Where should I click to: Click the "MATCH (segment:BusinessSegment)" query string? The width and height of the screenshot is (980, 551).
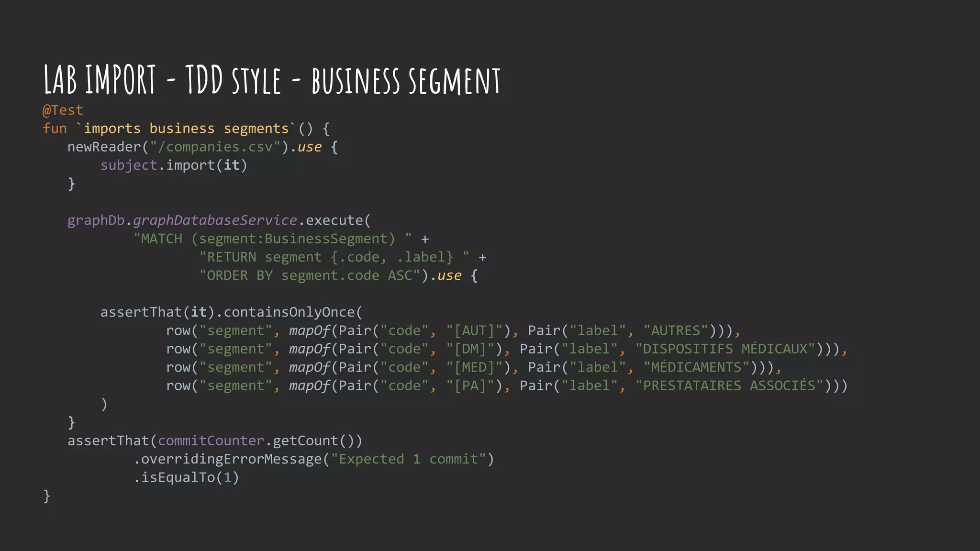click(273, 239)
